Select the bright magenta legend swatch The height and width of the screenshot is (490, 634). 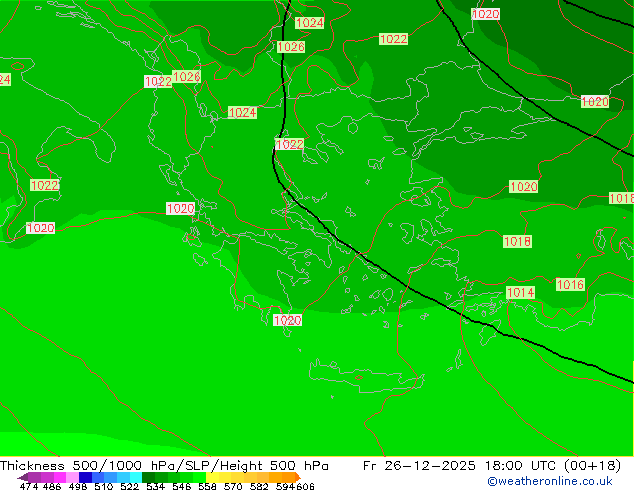point(60,477)
